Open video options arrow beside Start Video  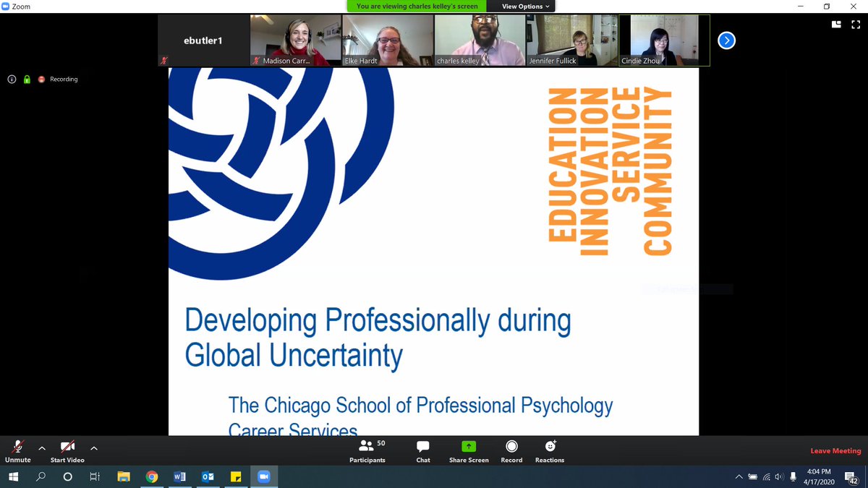tap(94, 448)
